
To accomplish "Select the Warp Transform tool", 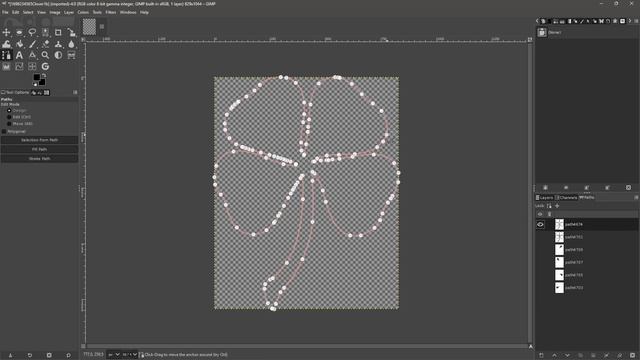I will pos(7,44).
